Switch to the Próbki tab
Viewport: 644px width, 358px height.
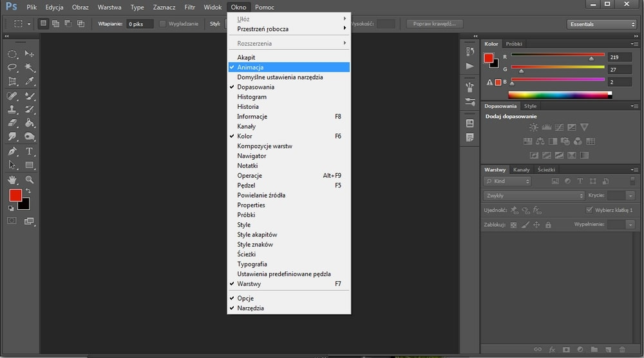(514, 44)
